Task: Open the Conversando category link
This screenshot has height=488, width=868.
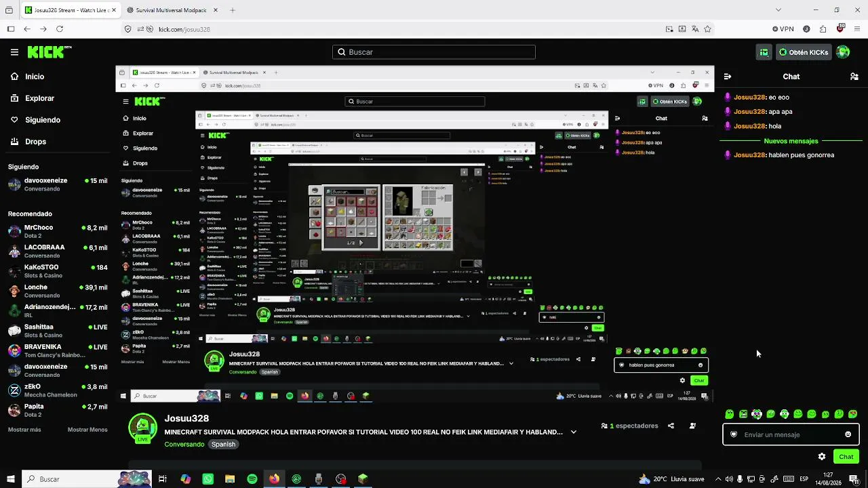Action: coord(184,445)
